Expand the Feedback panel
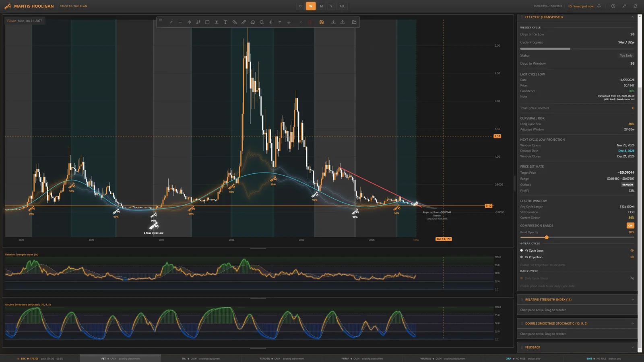The height and width of the screenshot is (362, 644). [x=632, y=348]
